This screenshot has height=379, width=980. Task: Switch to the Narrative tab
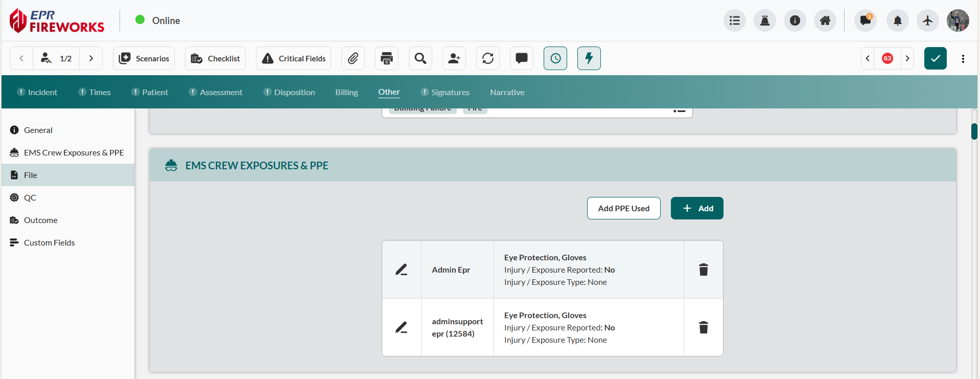tap(507, 92)
